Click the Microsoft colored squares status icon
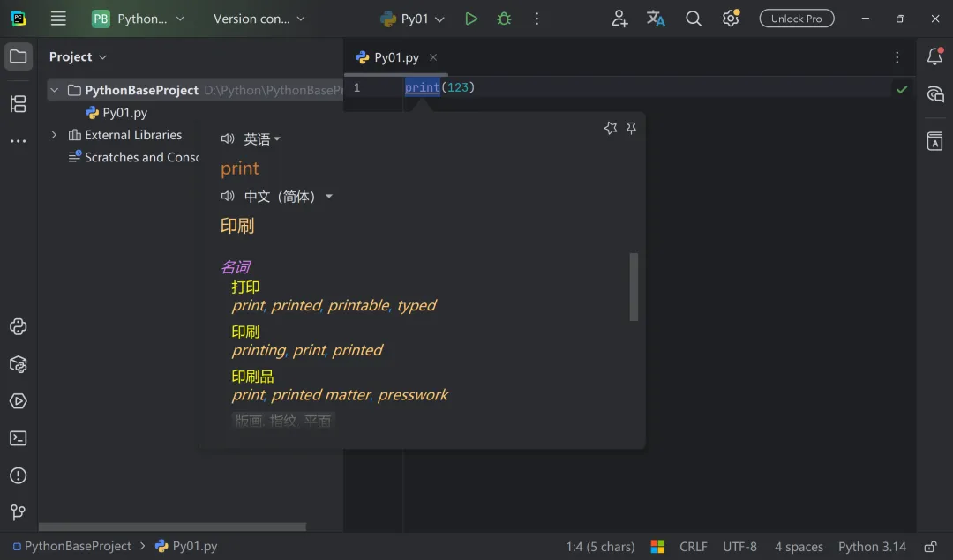 [x=657, y=547]
